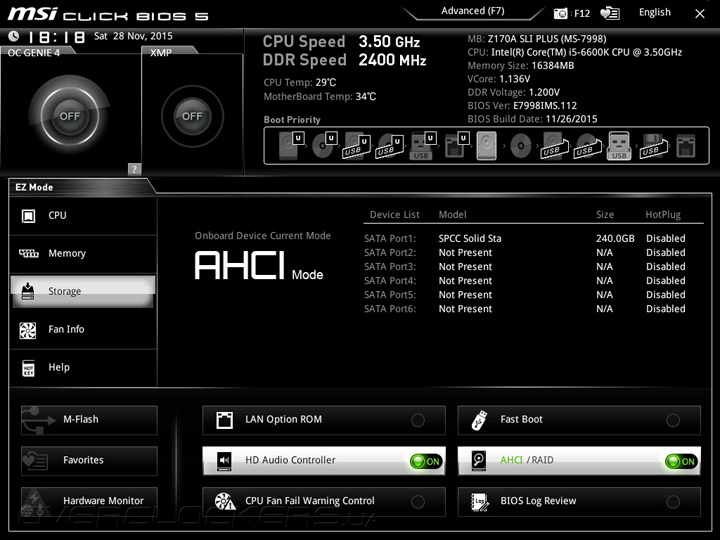Select the UEFI USB hard disk boot icon
The width and height of the screenshot is (720, 540).
(357, 146)
